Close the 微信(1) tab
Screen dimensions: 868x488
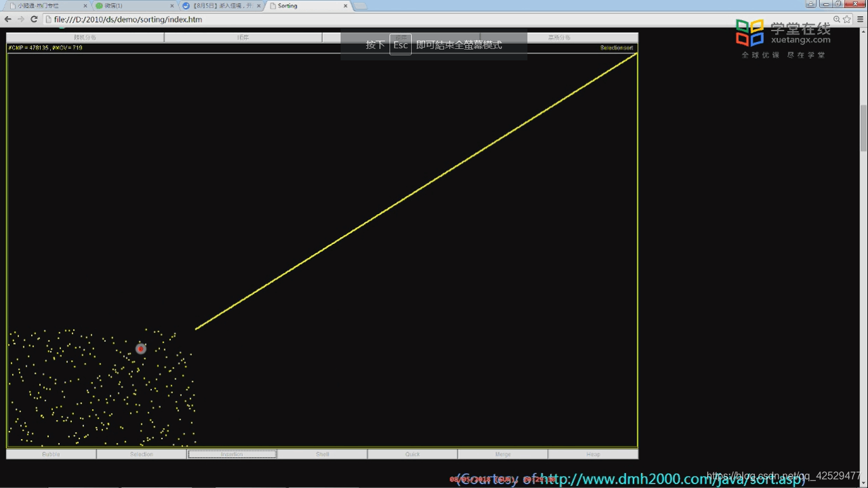[172, 6]
